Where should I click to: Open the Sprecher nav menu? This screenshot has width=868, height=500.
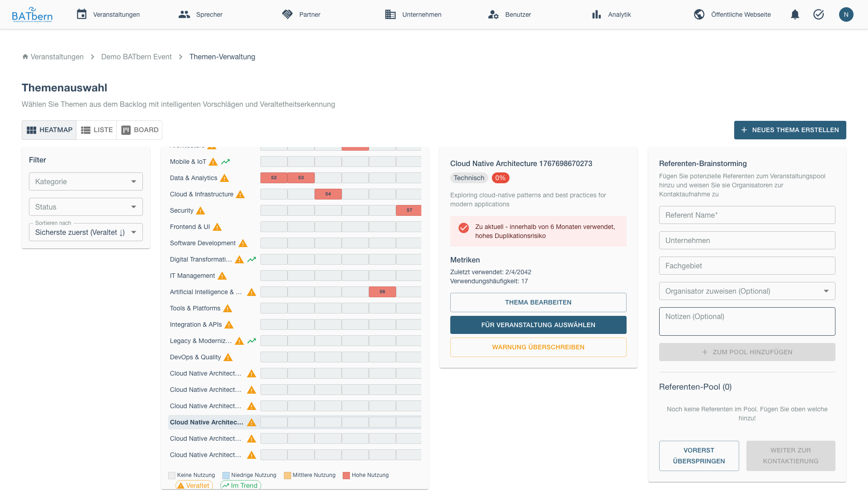200,14
